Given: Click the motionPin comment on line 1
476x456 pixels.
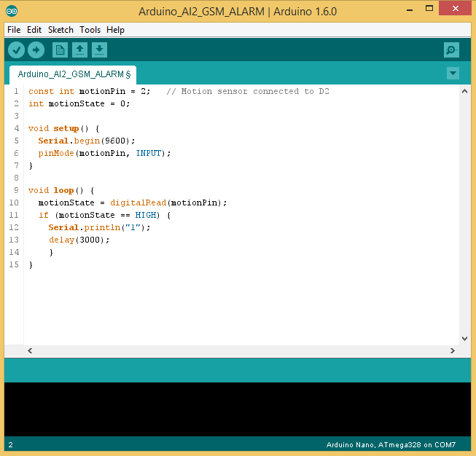Looking at the screenshot, I should click(248, 91).
